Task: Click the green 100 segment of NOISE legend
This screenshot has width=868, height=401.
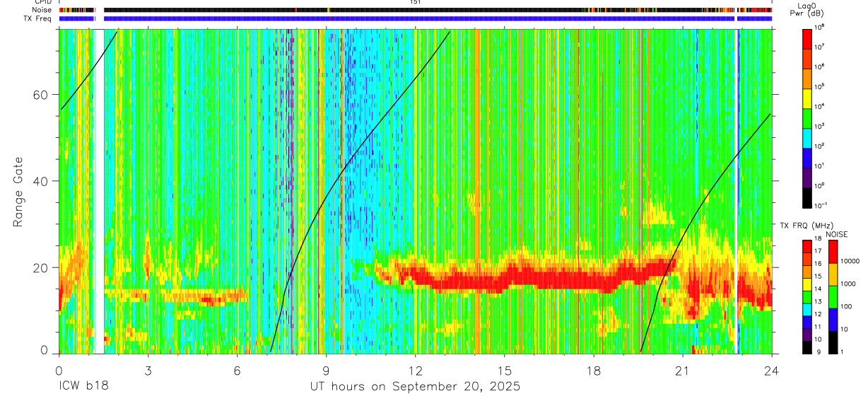Action: click(832, 297)
